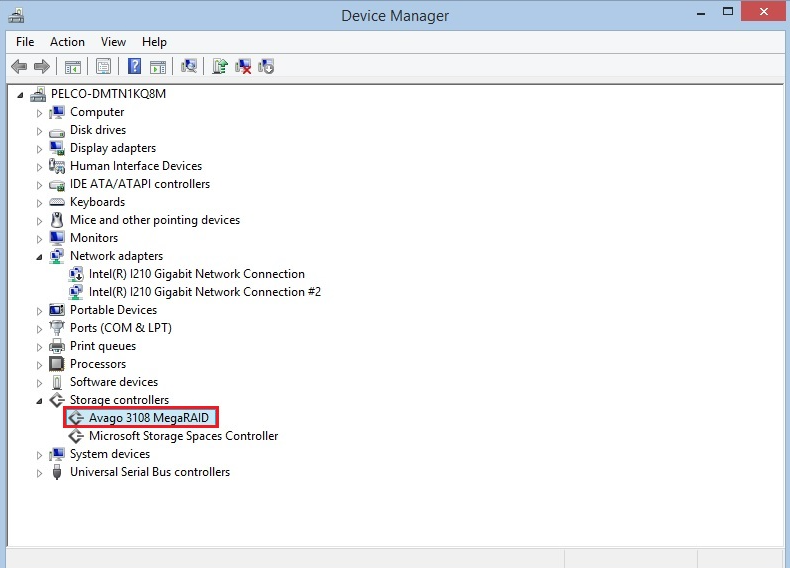
Task: Select Microsoft Storage Spaces Controller
Action: click(x=183, y=436)
